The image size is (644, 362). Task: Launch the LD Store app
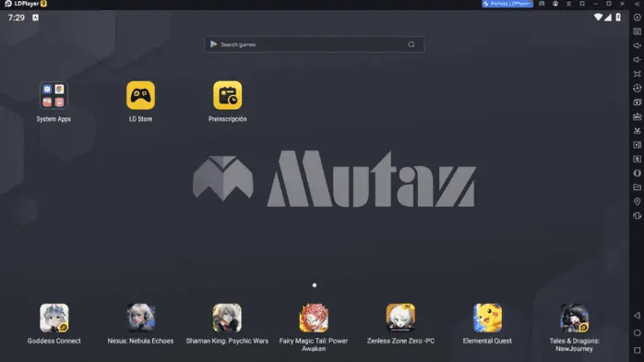(x=140, y=95)
